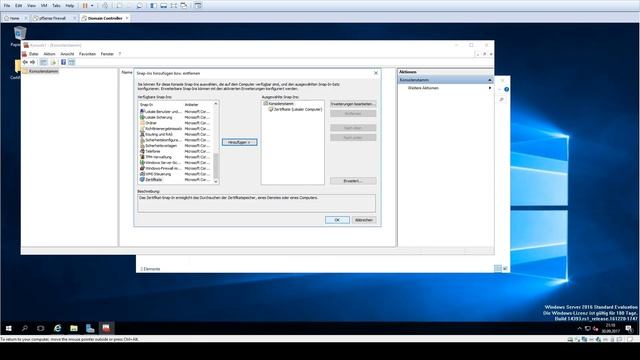Open Server Manager from the taskbar
The image size is (640, 360).
(x=90, y=328)
